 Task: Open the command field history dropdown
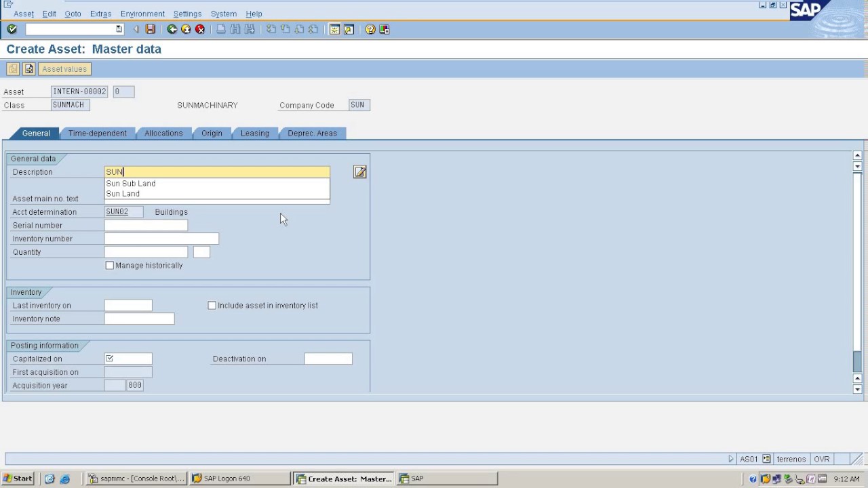(x=119, y=29)
